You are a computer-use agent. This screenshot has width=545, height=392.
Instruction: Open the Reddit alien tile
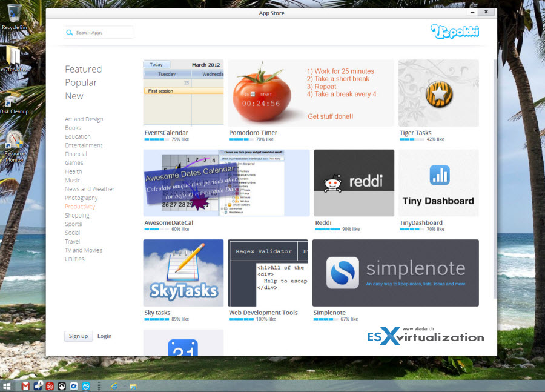(354, 183)
